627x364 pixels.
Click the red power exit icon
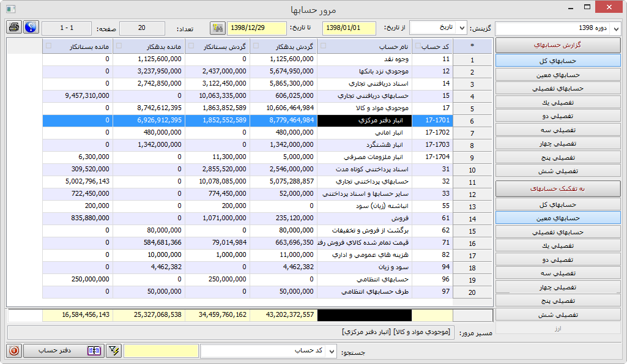pos(14,351)
